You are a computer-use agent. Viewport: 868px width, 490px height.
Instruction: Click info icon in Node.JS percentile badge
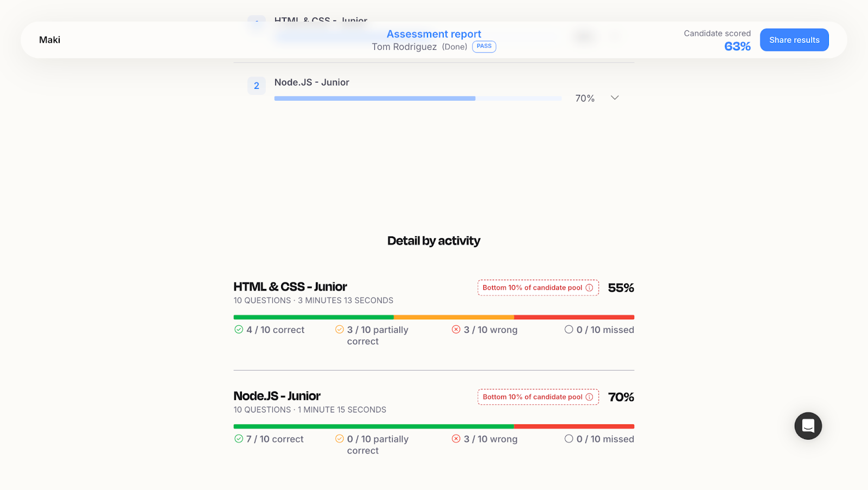[589, 397]
